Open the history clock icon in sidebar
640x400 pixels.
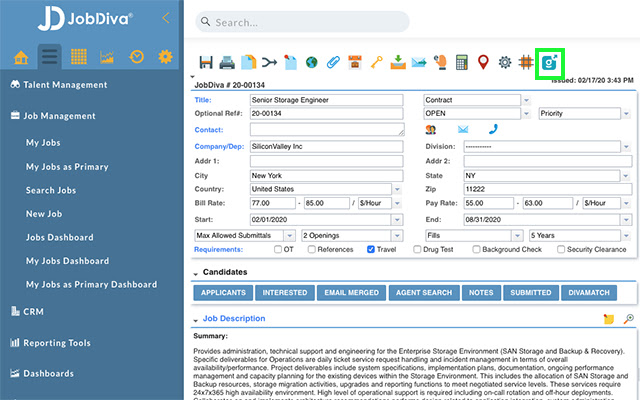137,55
